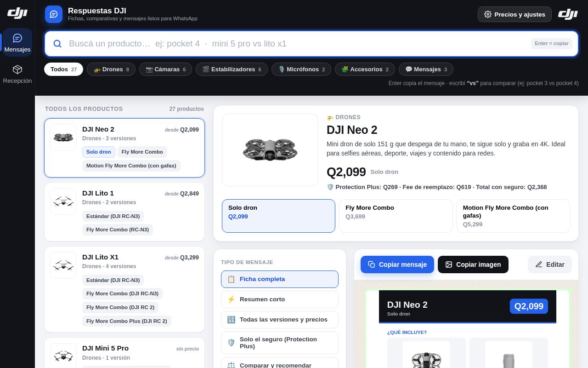
Task: Open the DJI Lito X1 product title
Action: coord(100,257)
